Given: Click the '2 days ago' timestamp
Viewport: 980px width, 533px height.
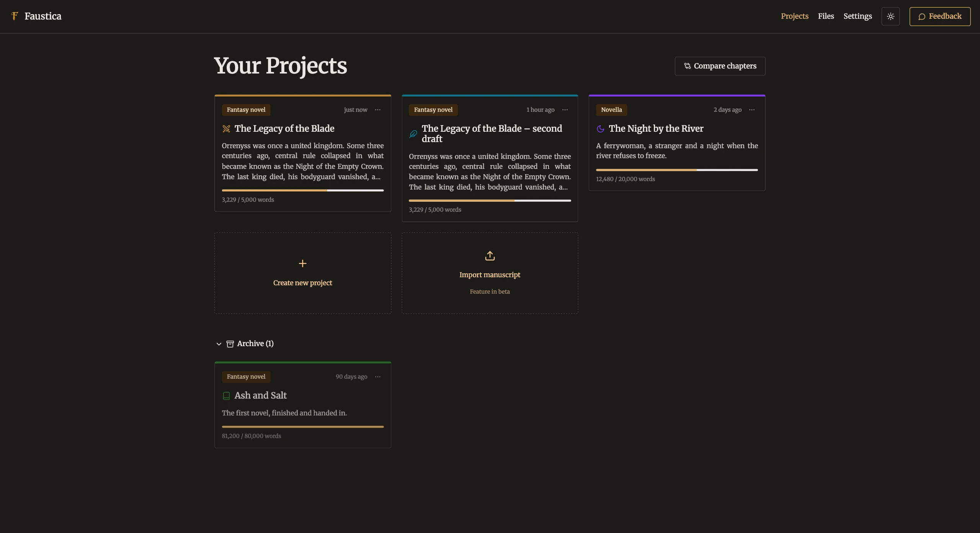Looking at the screenshot, I should tap(727, 110).
